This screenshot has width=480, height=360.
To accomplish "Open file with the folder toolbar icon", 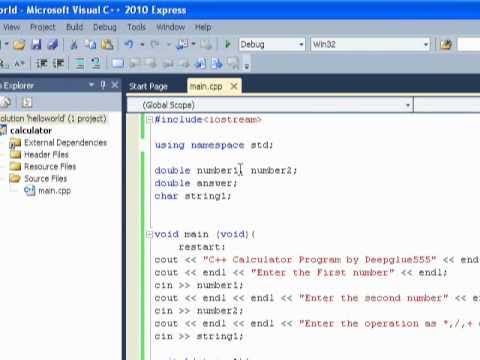I will click(x=19, y=44).
